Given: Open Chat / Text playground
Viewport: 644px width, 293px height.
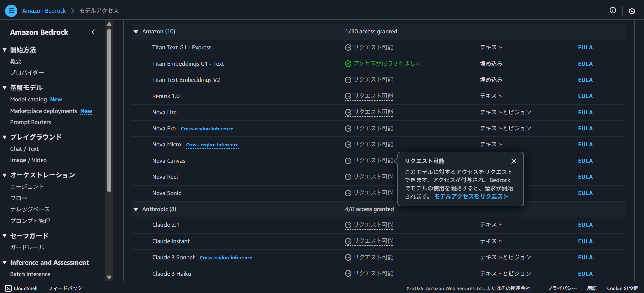Looking at the screenshot, I should pyautogui.click(x=25, y=149).
